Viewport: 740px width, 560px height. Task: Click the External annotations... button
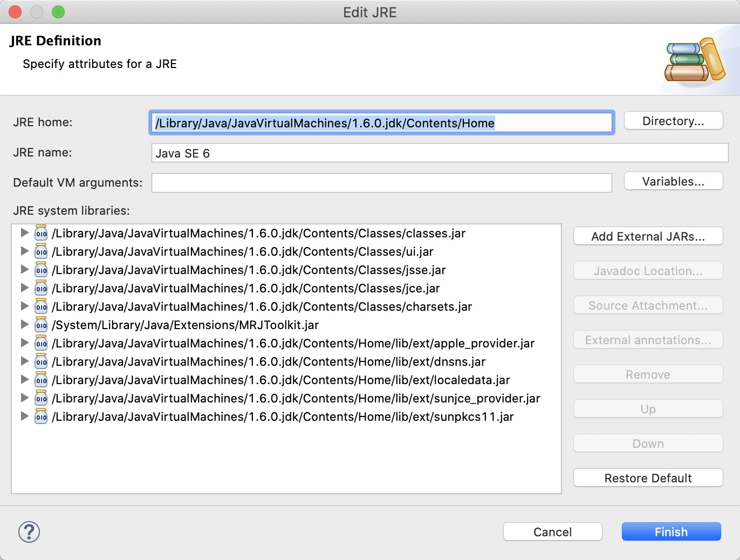[648, 340]
